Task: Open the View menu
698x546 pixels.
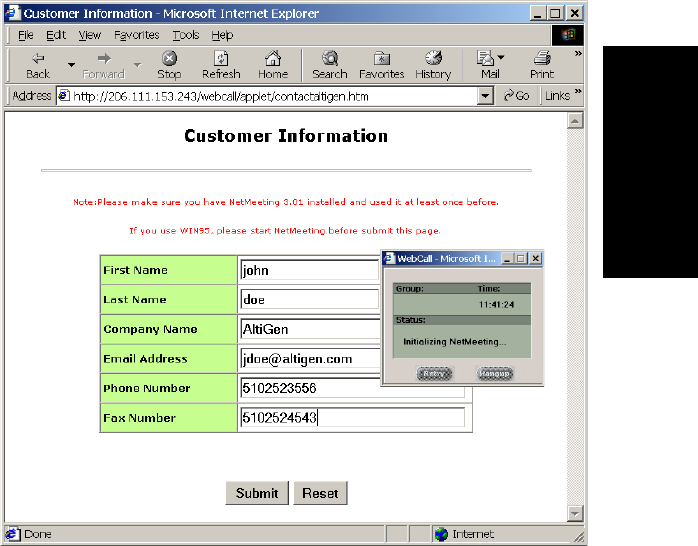Action: click(x=90, y=35)
